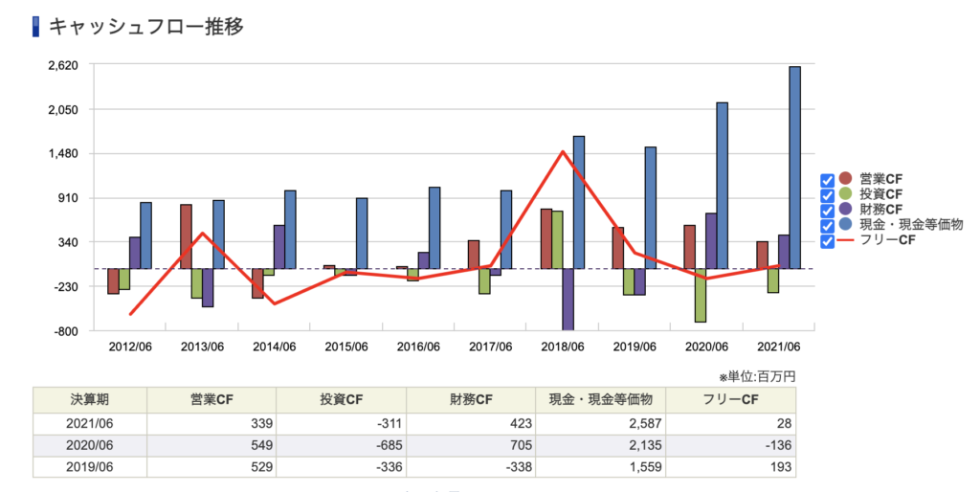Click the red フリーCF legend line marker
Viewport: 980px width, 492px height.
pyautogui.click(x=846, y=239)
